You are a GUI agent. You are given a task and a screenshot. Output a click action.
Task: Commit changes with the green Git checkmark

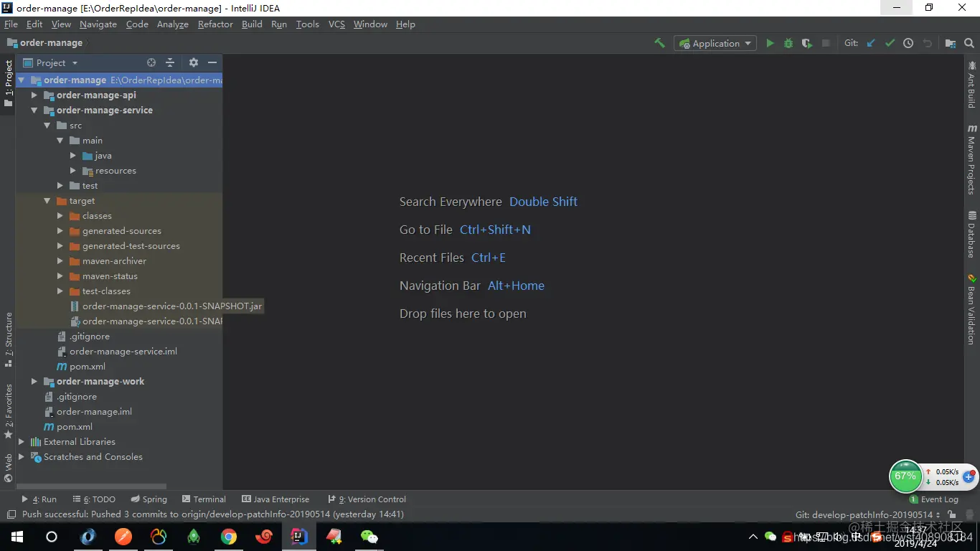tap(890, 43)
